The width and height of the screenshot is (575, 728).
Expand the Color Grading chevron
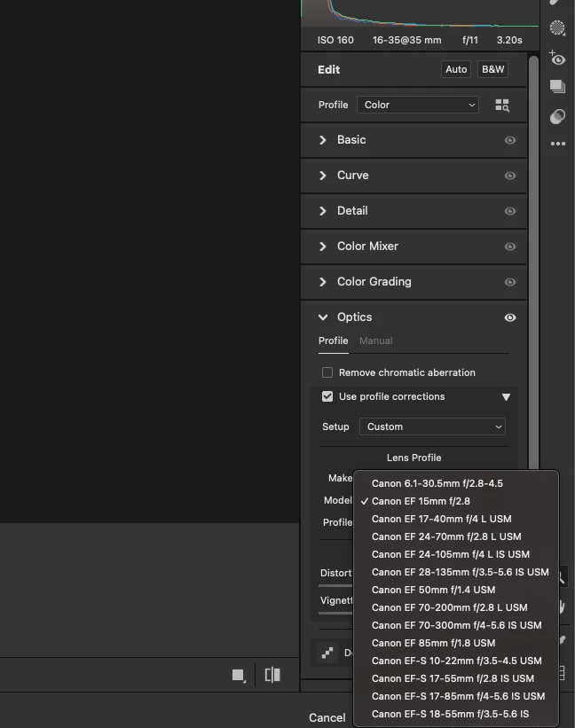[x=323, y=282]
